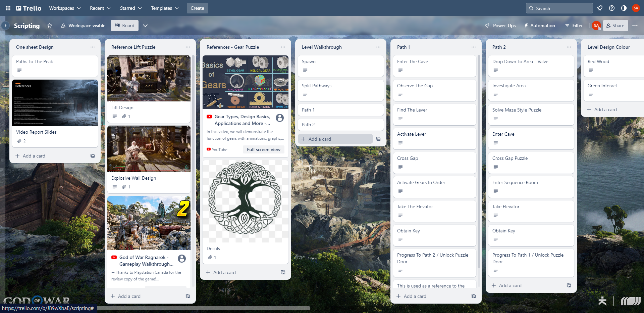Open the Starred dropdown menu

click(131, 8)
